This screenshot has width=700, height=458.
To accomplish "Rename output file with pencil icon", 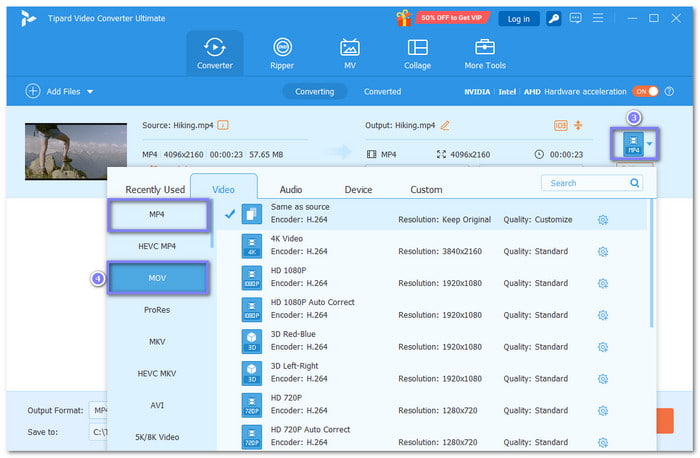I will [445, 125].
